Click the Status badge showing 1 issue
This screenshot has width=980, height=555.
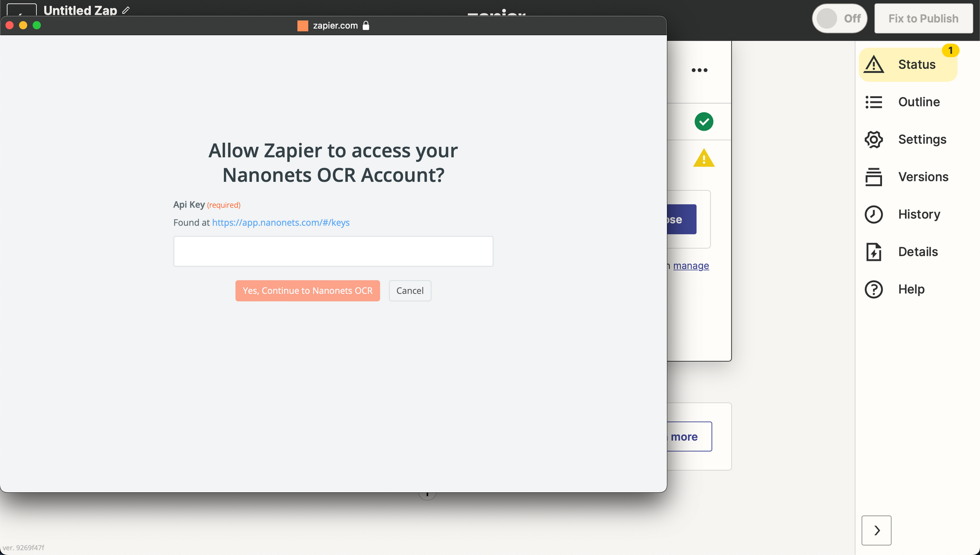click(951, 50)
